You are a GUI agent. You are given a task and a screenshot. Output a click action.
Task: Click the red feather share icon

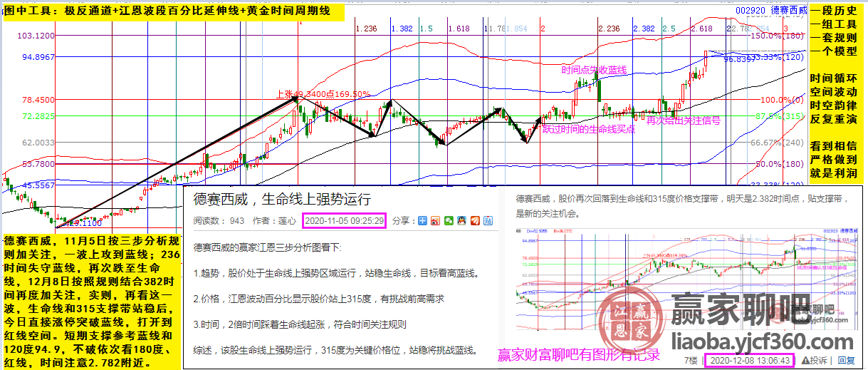pos(474,221)
